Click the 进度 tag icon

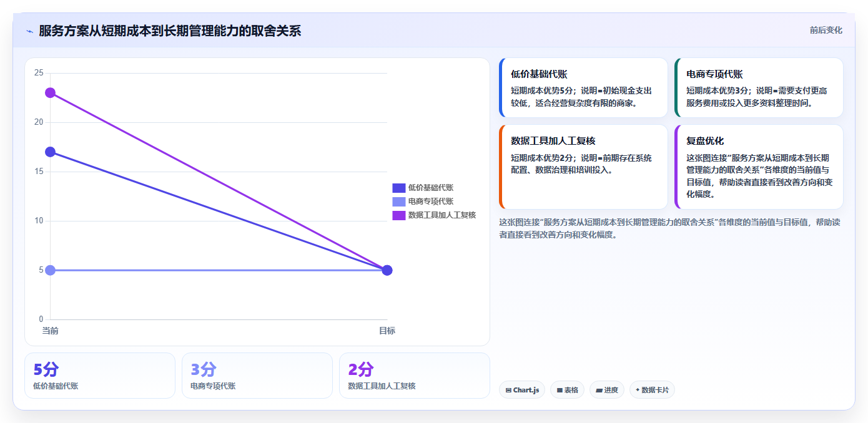(599, 391)
